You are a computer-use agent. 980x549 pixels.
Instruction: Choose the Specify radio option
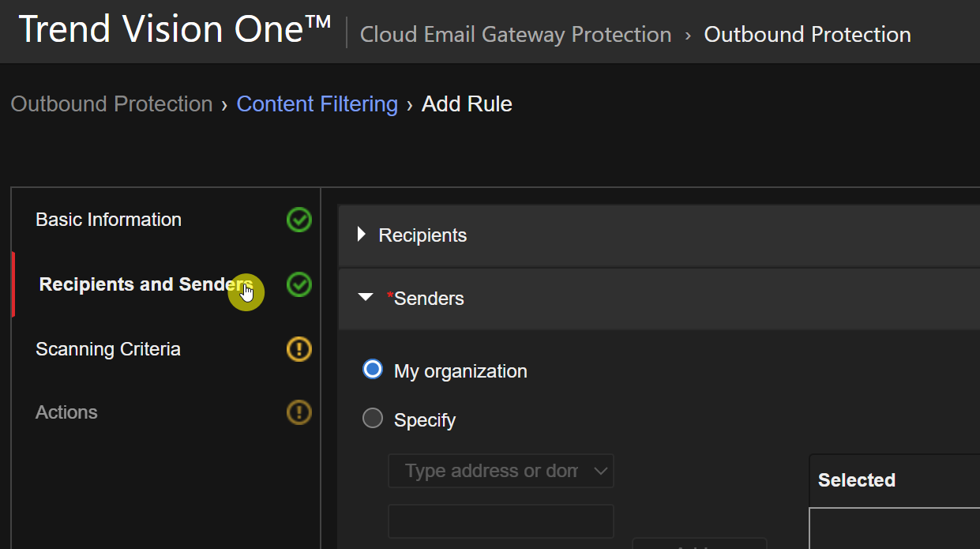pos(373,419)
